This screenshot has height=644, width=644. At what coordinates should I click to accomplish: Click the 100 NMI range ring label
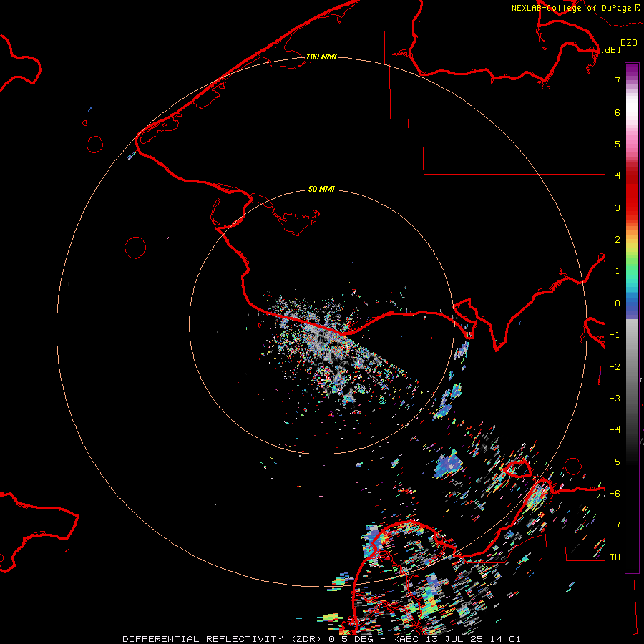[x=321, y=57]
